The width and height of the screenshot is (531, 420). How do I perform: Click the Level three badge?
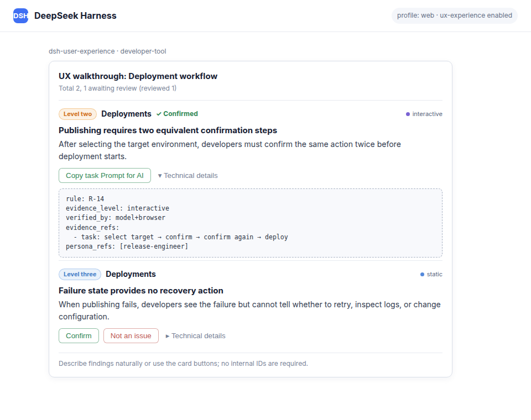[80, 275]
